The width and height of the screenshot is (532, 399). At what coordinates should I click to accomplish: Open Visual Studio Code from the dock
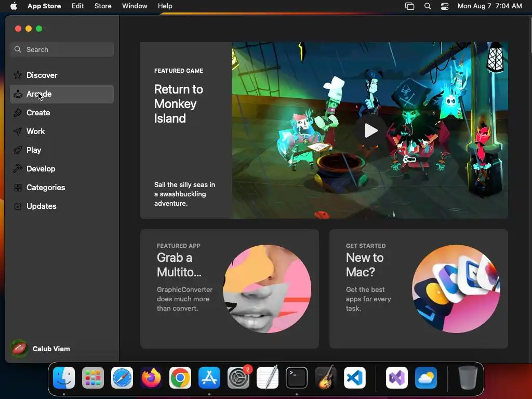355,378
